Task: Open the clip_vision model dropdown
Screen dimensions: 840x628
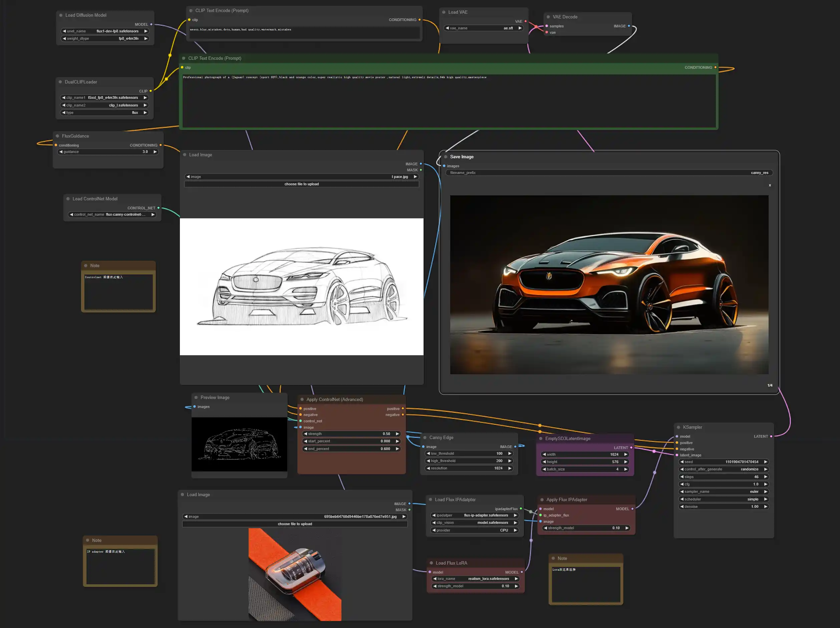Action: point(475,523)
